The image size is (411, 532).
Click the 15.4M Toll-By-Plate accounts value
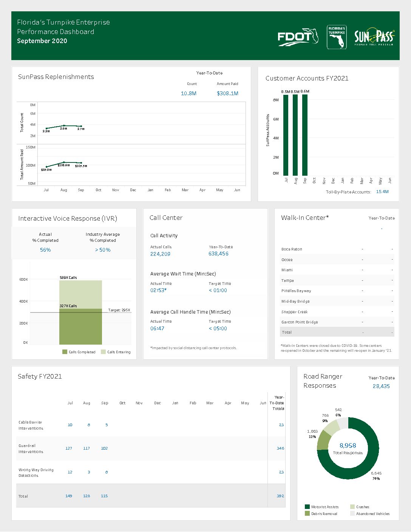click(x=382, y=192)
